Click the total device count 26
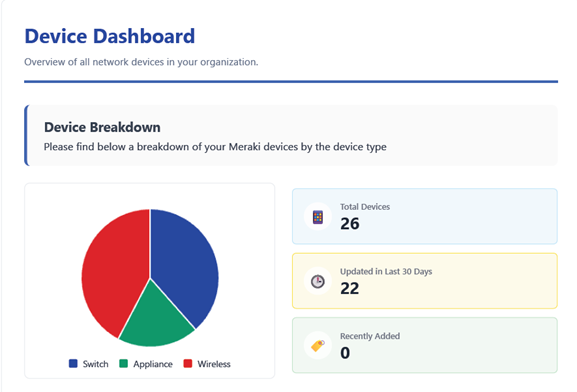The height and width of the screenshot is (392, 577). tap(350, 224)
